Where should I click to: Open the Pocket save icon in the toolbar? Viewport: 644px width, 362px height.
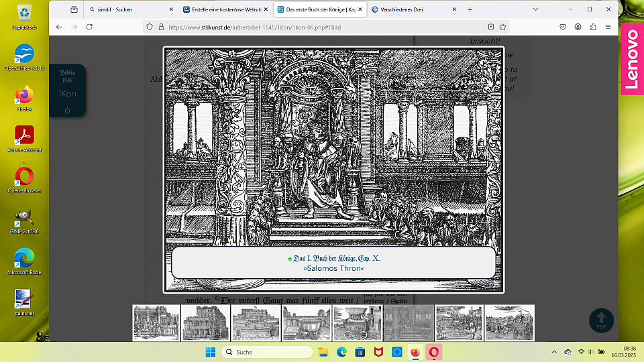point(563,27)
